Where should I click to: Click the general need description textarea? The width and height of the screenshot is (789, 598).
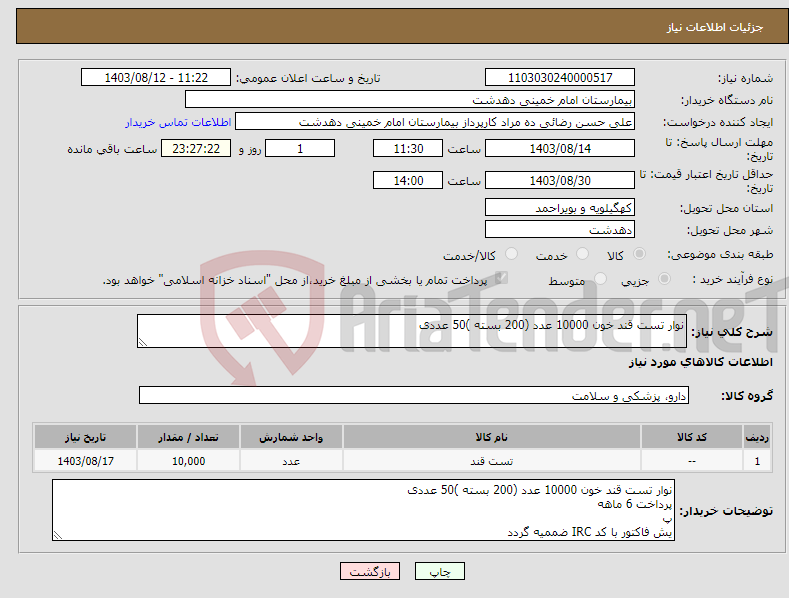(412, 331)
